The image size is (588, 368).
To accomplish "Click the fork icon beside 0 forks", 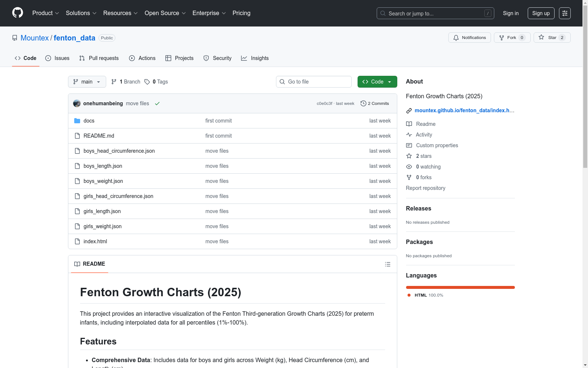I will (x=409, y=177).
